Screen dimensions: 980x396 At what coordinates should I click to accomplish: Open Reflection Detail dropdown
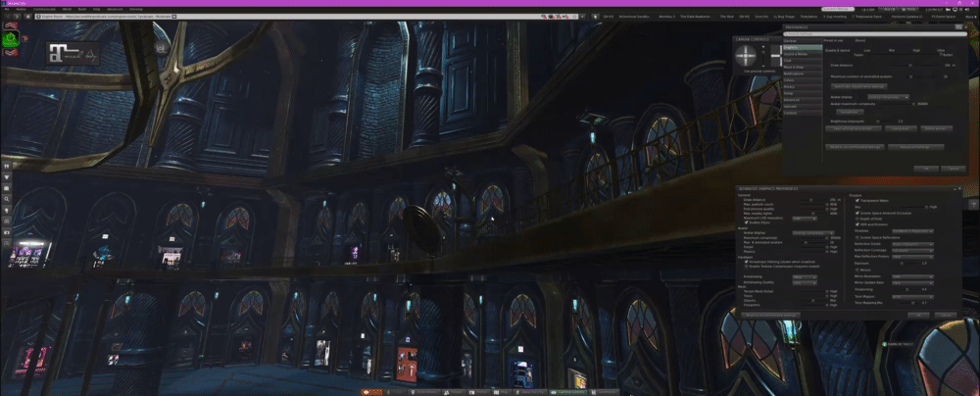tap(912, 244)
